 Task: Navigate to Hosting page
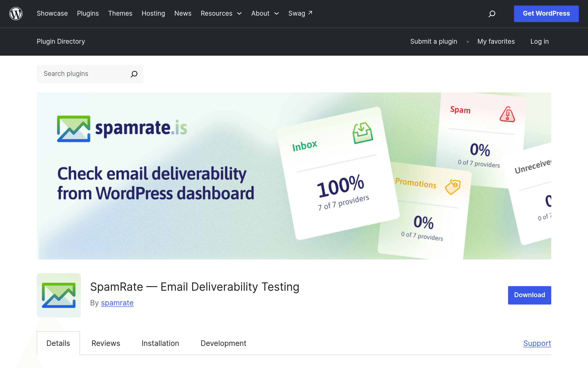[153, 14]
